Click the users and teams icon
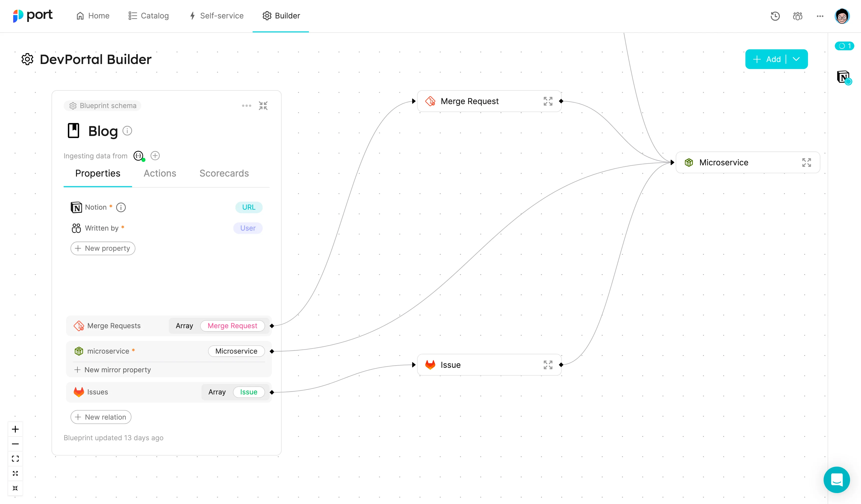This screenshot has height=504, width=861. coord(797,16)
